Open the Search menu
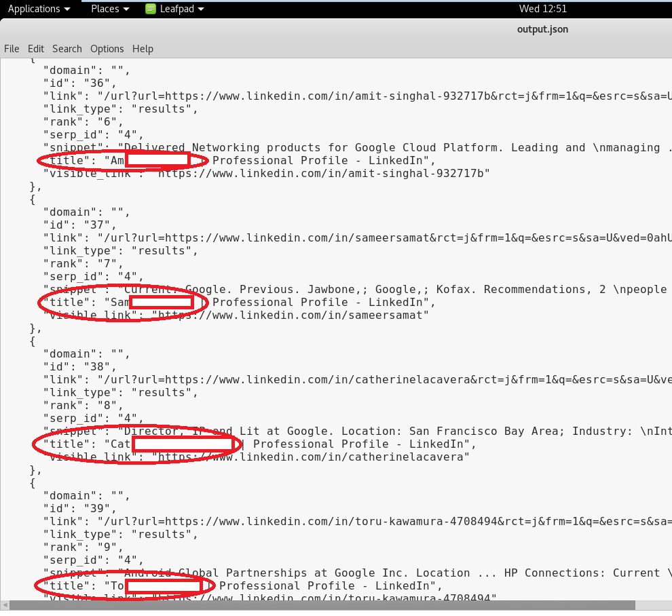The image size is (672, 616). click(67, 49)
